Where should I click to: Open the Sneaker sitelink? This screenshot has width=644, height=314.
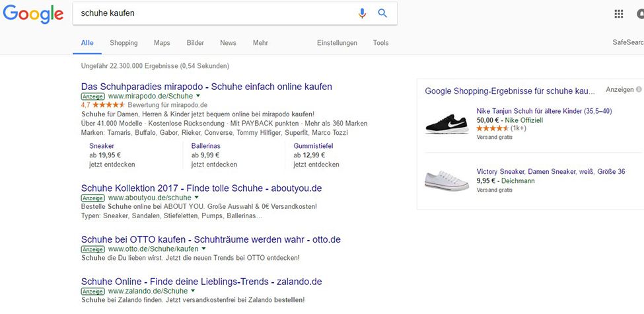(x=102, y=146)
